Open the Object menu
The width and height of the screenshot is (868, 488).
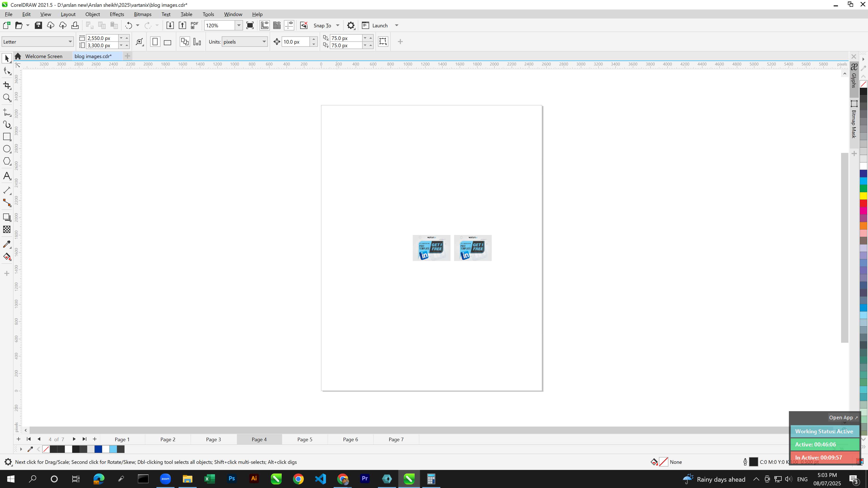tap(92, 14)
